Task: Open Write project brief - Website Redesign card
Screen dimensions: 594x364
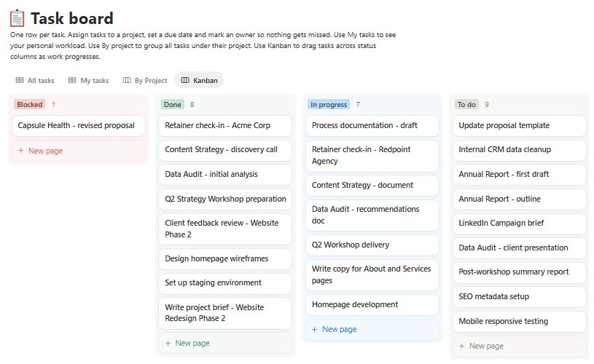Action: tap(225, 313)
